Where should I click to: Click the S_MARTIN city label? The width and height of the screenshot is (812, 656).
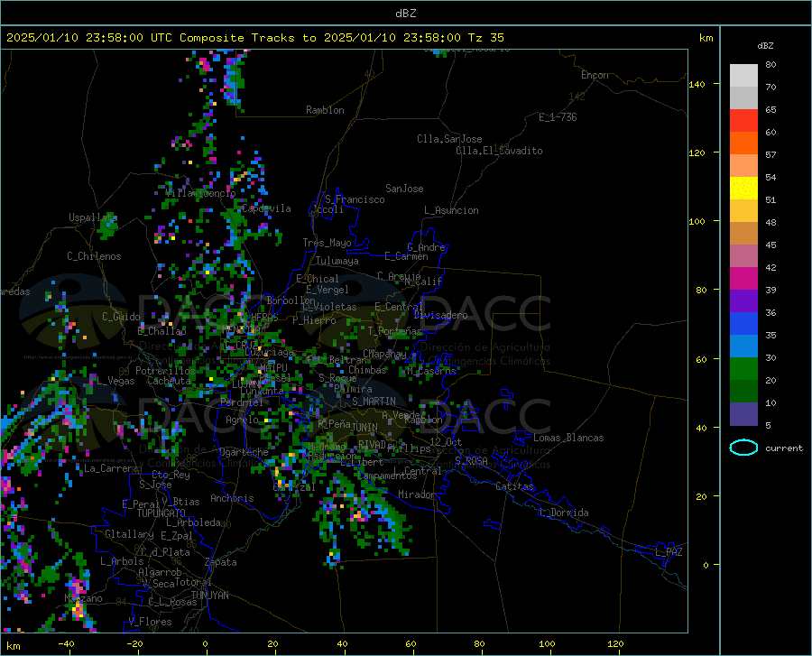[x=374, y=402]
